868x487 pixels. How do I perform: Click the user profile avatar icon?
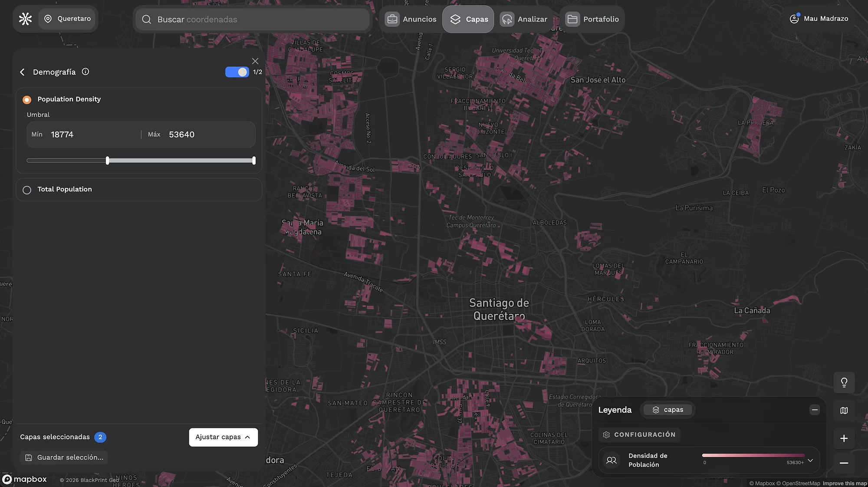tap(794, 19)
